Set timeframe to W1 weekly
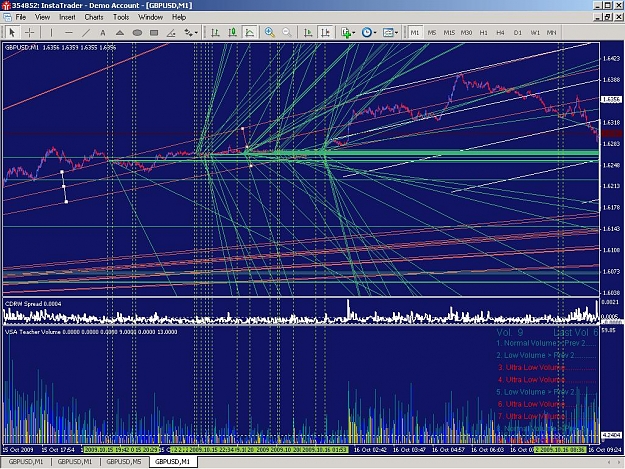 click(x=535, y=33)
